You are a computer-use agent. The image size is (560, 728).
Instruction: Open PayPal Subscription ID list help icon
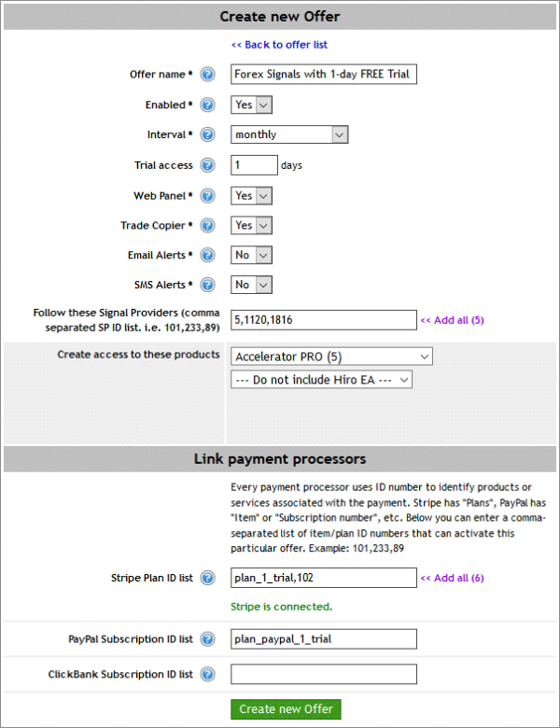[x=208, y=639]
